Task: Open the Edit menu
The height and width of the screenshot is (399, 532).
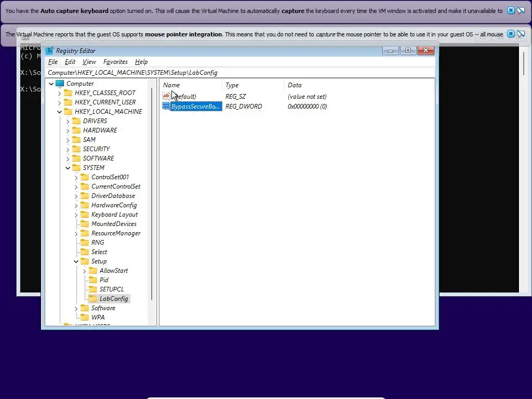Action: pyautogui.click(x=70, y=62)
